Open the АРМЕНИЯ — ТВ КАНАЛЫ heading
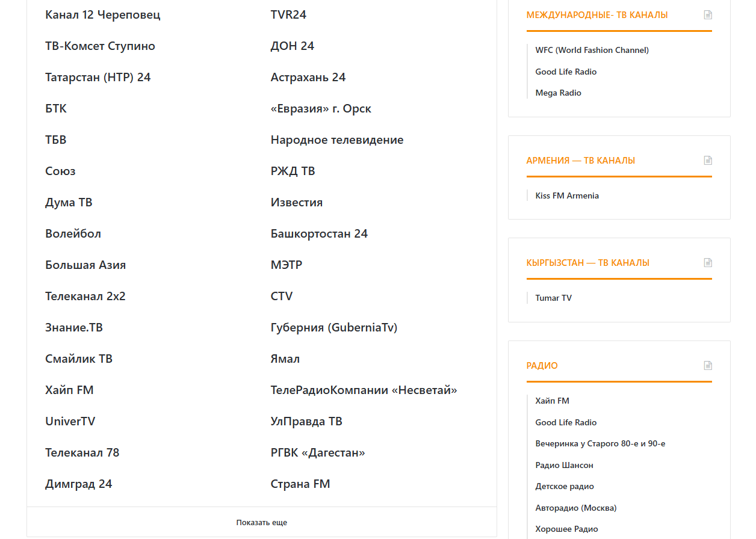 [581, 161]
